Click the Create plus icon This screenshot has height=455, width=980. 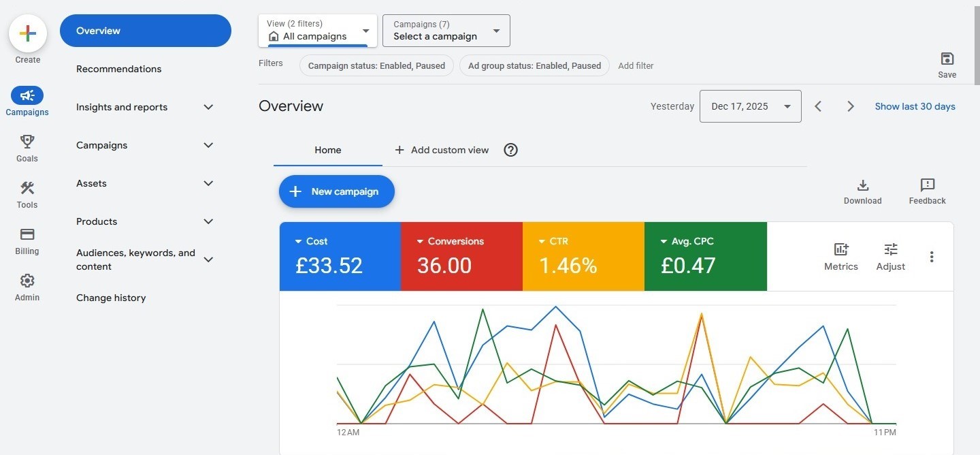click(x=27, y=34)
